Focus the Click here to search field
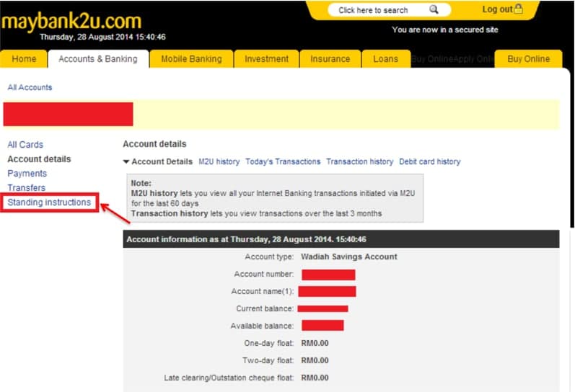The width and height of the screenshot is (575, 392). tap(389, 10)
